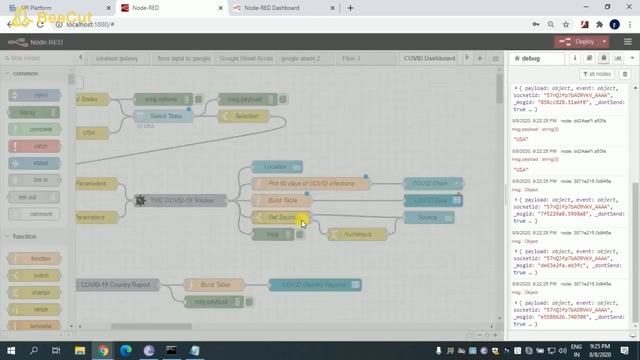This screenshot has width=640, height=360.
Task: Reload the page in Chrome
Action: pos(40,24)
